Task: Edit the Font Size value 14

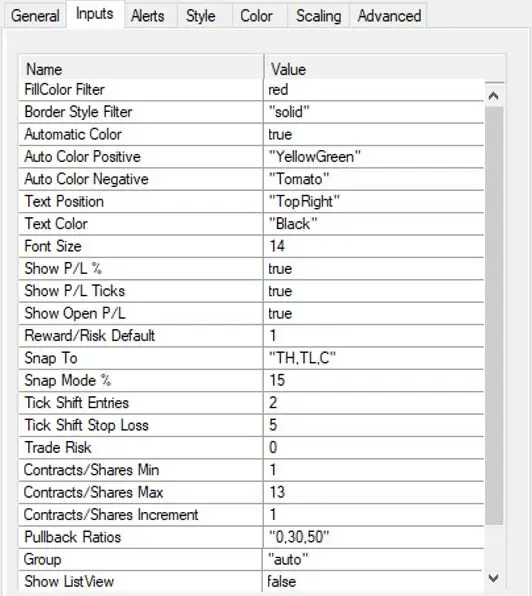Action: [374, 246]
